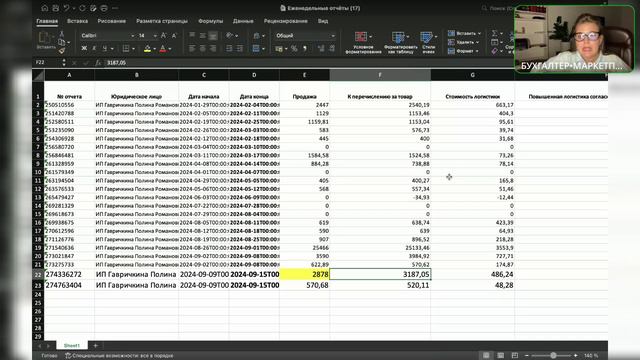
Task: Adjust the zoom slider handle
Action: 553,356
